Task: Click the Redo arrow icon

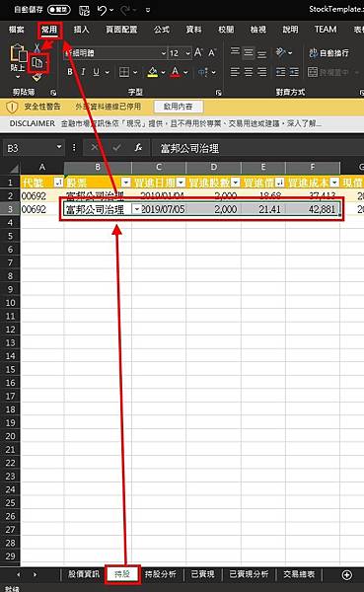Action: pos(125,10)
